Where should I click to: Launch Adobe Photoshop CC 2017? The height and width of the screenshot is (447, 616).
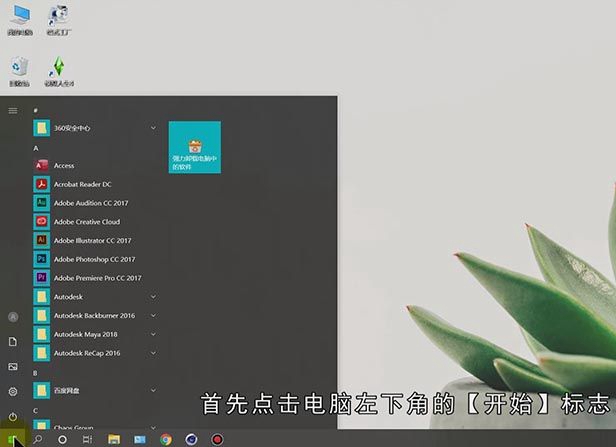[96, 259]
